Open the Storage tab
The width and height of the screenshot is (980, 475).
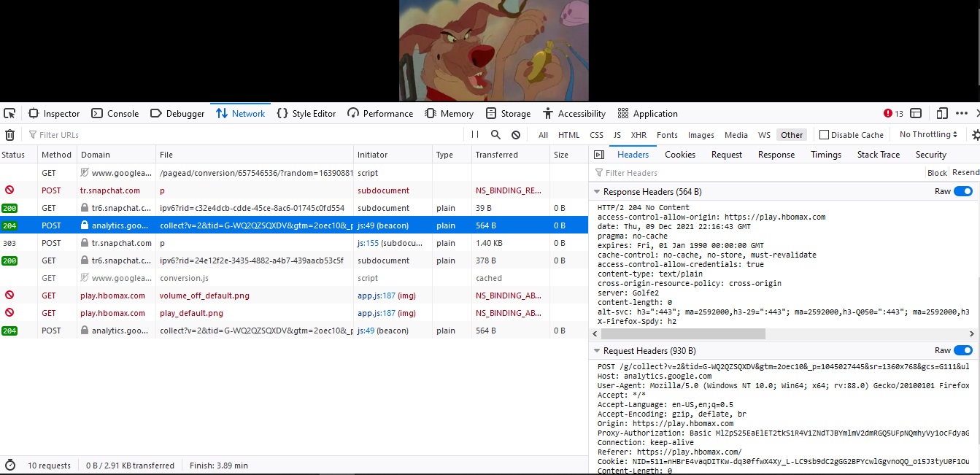point(508,114)
